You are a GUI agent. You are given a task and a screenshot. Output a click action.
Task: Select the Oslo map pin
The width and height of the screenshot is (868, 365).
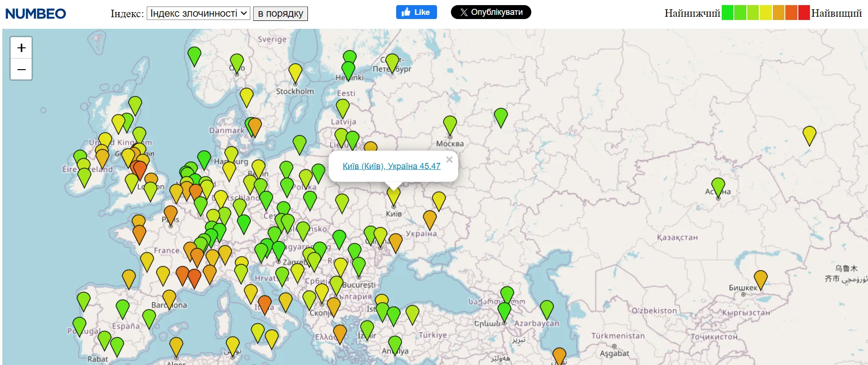tap(237, 62)
